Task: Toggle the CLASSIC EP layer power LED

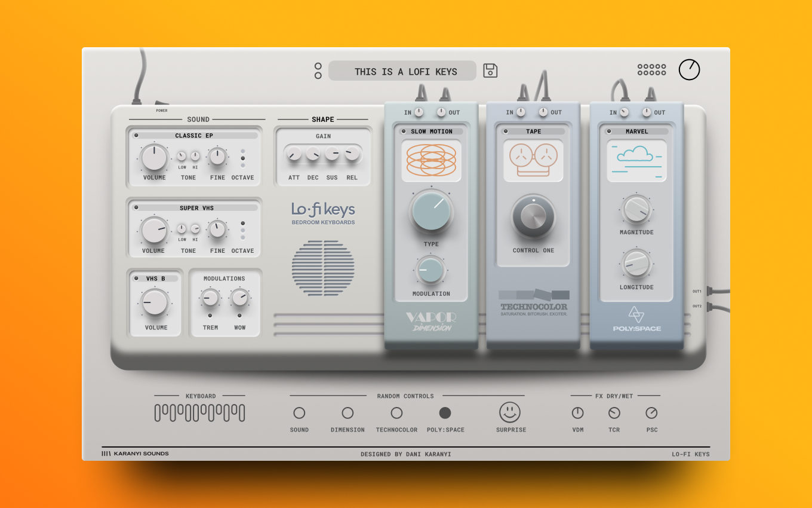Action: tap(136, 136)
